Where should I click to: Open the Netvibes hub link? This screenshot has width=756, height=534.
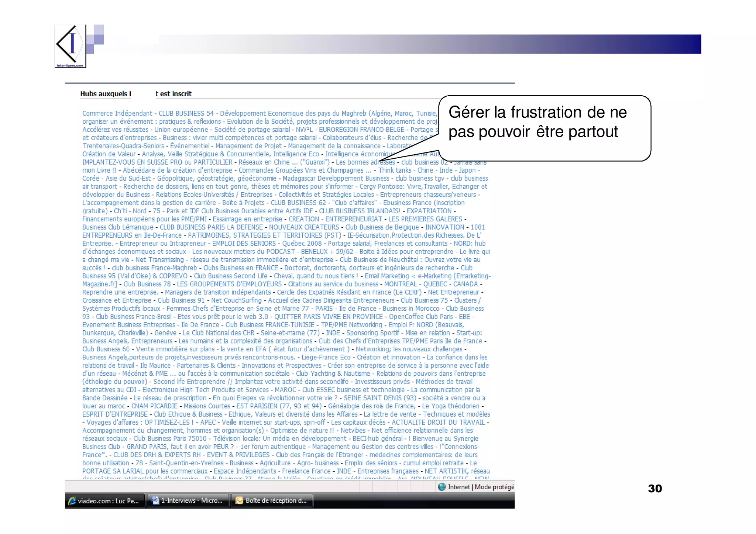(x=353, y=430)
